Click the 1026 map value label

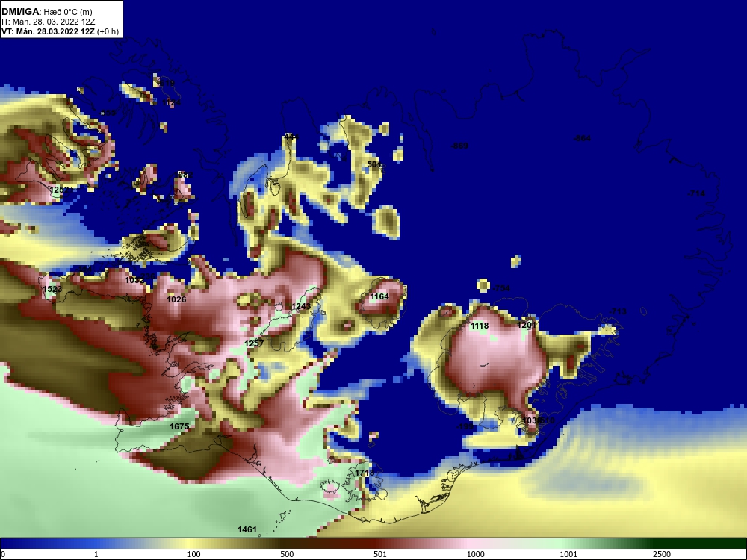tap(177, 299)
